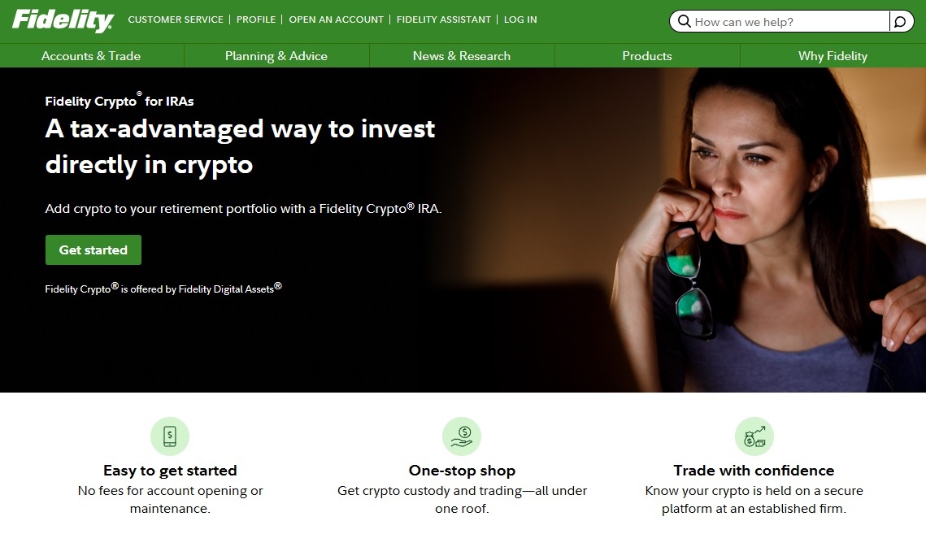Click the hand holding coin icon

coord(462,436)
